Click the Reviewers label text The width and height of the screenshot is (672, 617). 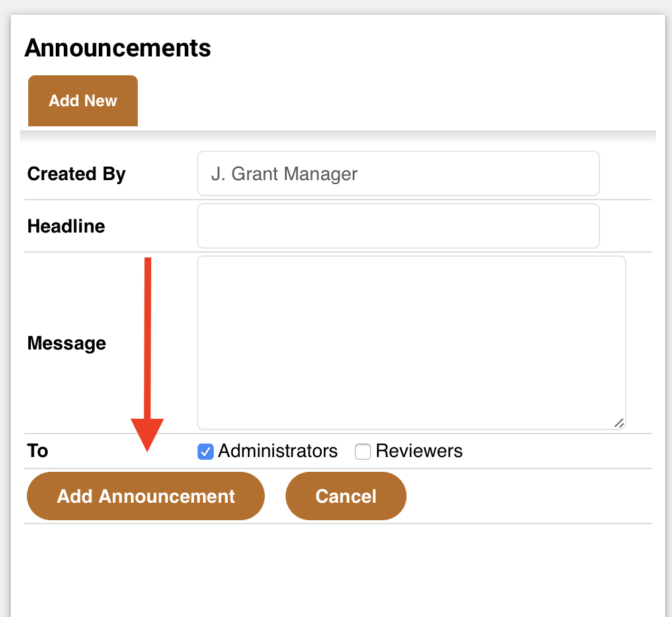(x=419, y=451)
